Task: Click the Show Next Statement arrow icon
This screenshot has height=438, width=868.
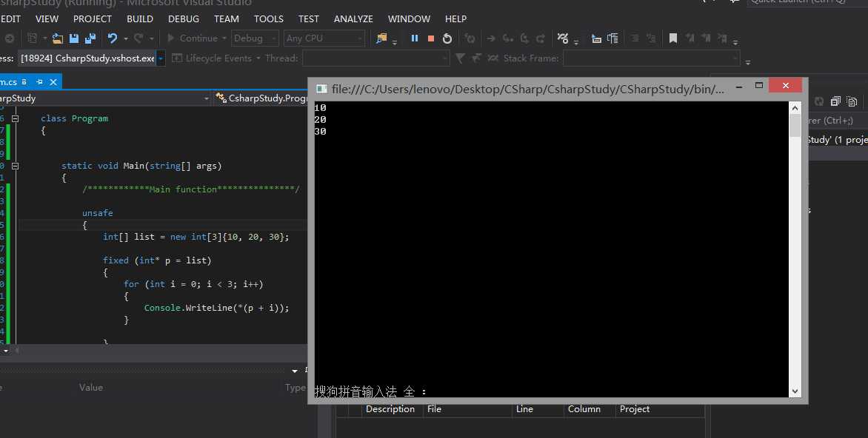Action: tap(491, 38)
